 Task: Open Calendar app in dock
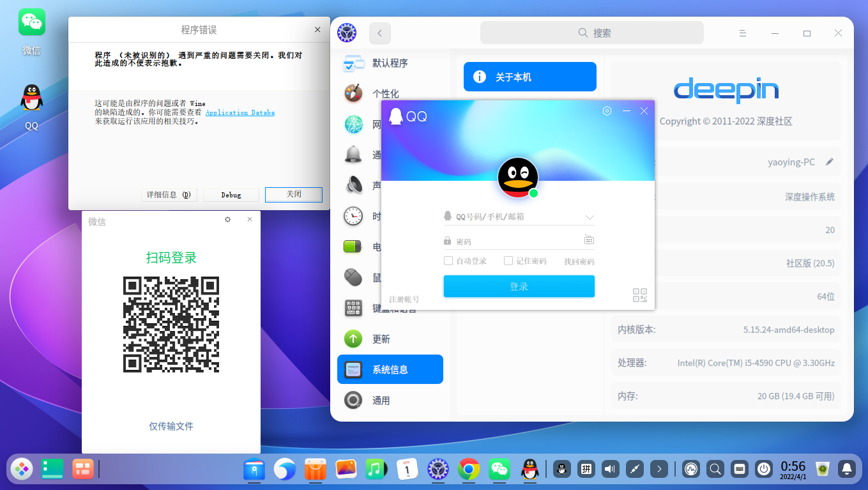coord(407,470)
